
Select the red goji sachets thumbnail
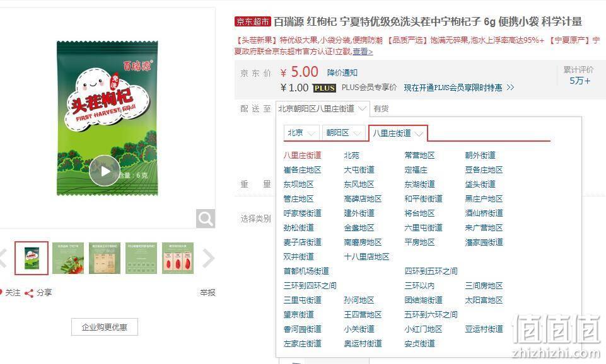(178, 258)
